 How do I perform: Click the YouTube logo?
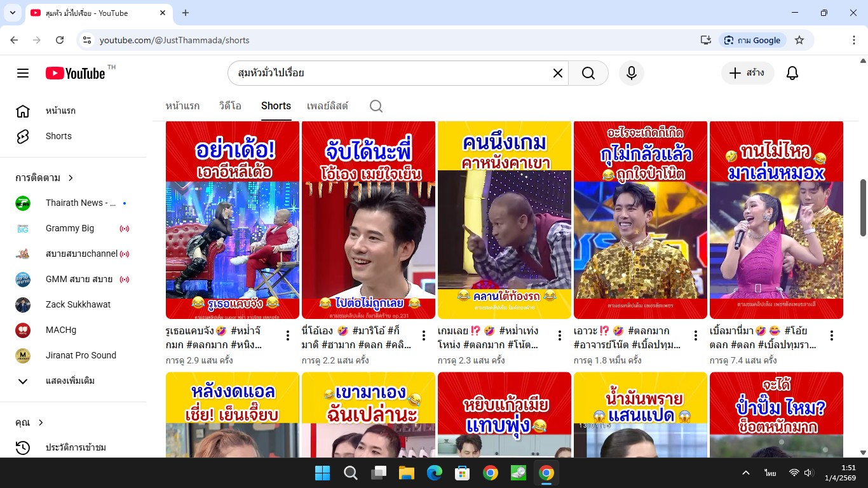[76, 73]
